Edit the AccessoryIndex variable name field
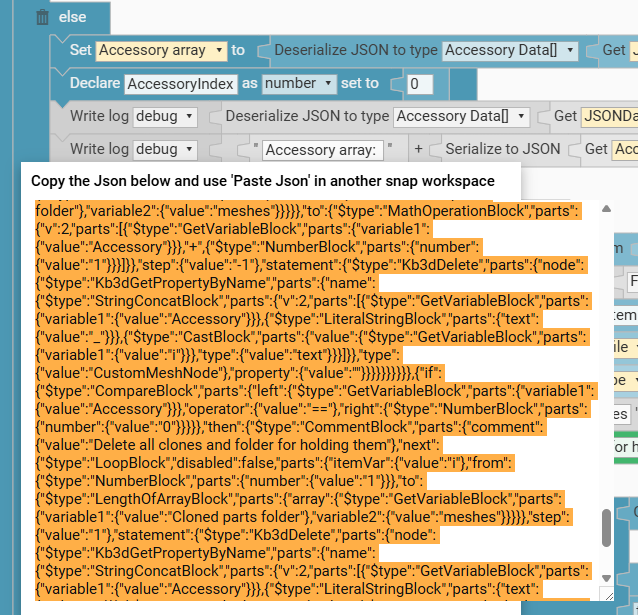 [x=181, y=84]
